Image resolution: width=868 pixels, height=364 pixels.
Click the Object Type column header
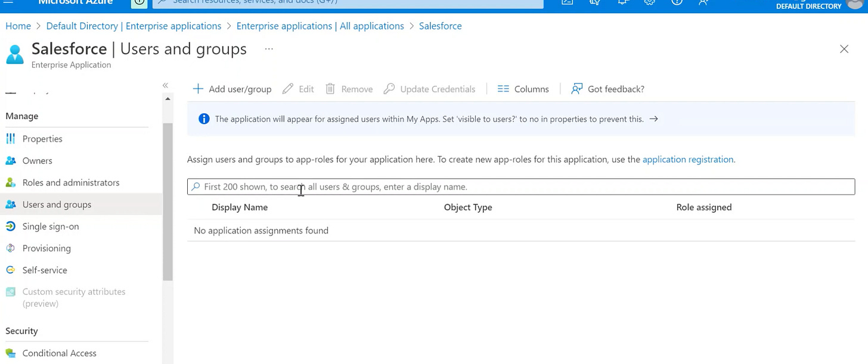tap(468, 207)
